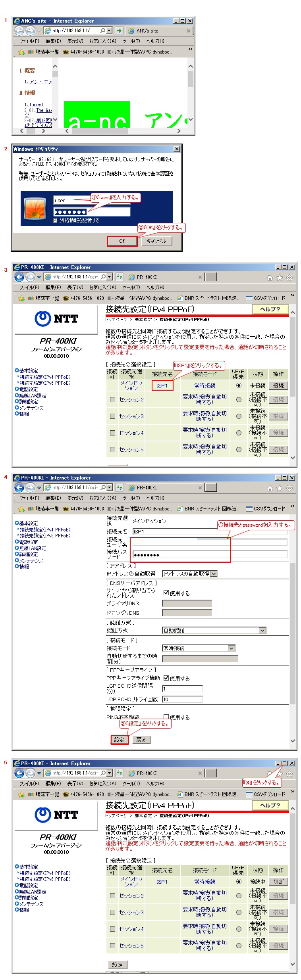
Task: Click the user name field in the Windows セキュリティ dialog
Action: click(92, 201)
